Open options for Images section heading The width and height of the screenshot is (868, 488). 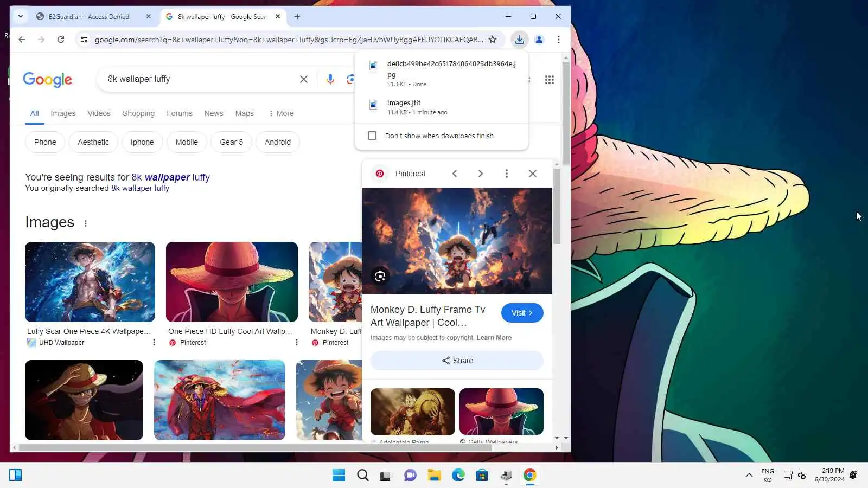coord(86,223)
